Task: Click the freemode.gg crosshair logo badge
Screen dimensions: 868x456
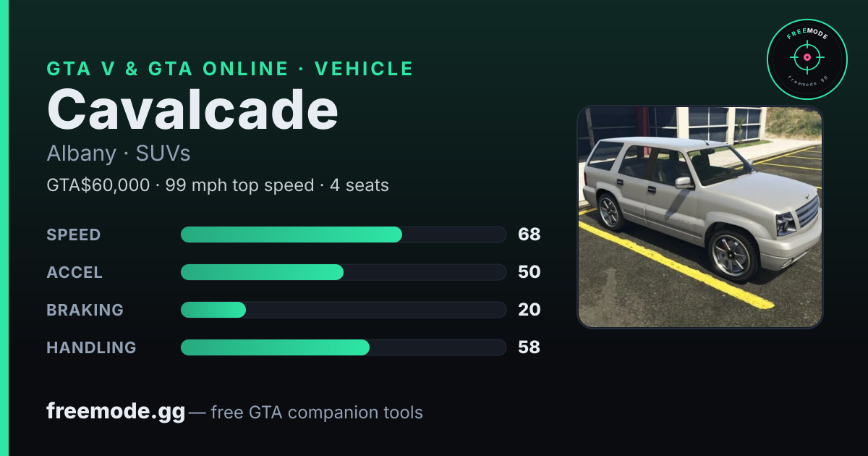Action: point(807,59)
